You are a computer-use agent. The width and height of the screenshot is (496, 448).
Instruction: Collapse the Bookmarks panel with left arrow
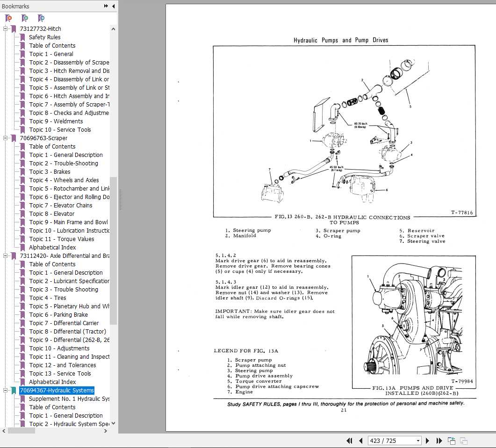point(114,6)
